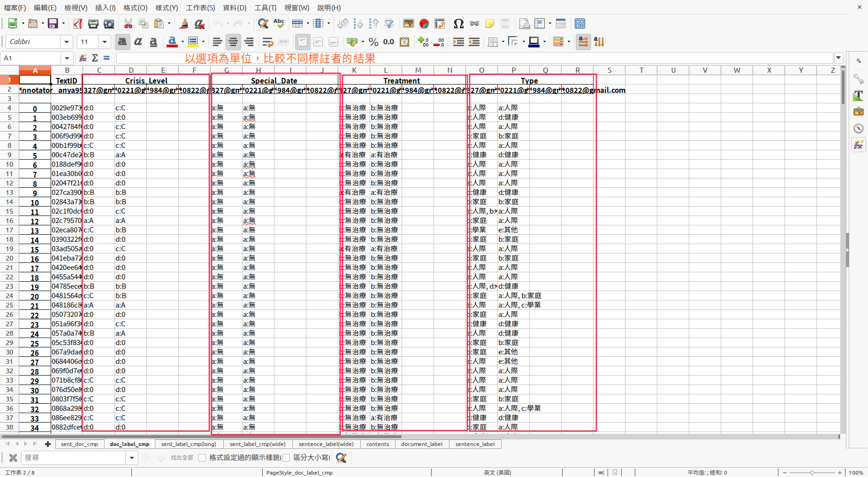Sort ascending icon

click(358, 23)
